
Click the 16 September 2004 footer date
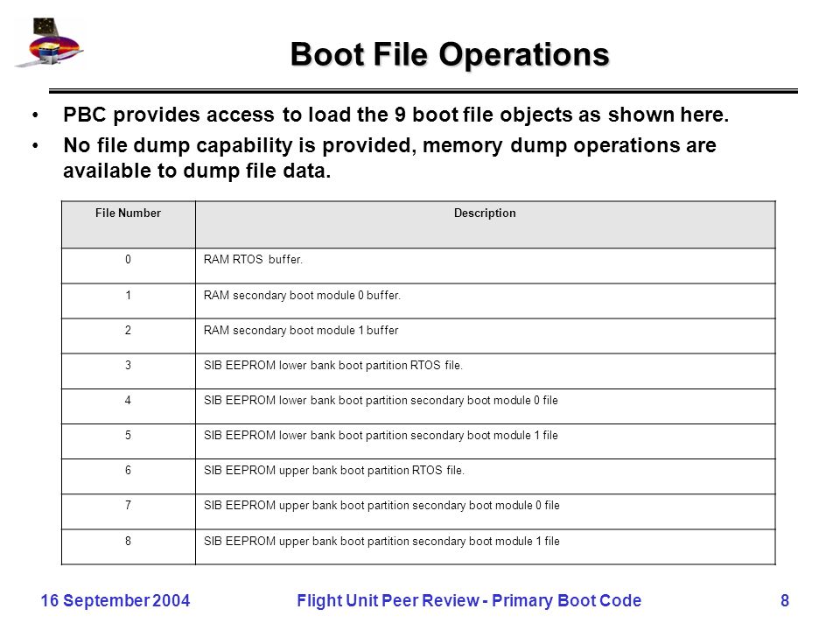(115, 600)
